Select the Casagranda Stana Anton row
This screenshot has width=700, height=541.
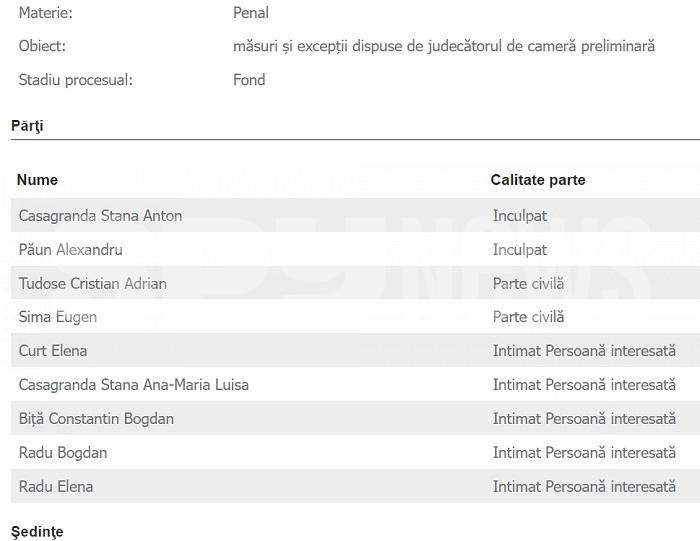[x=355, y=216]
